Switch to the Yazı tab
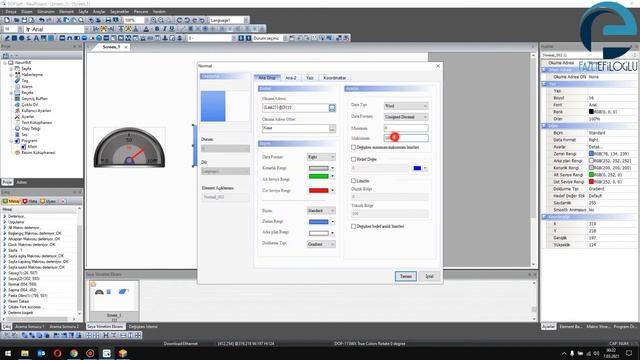Screen dimensions: 640x360 tap(310, 78)
